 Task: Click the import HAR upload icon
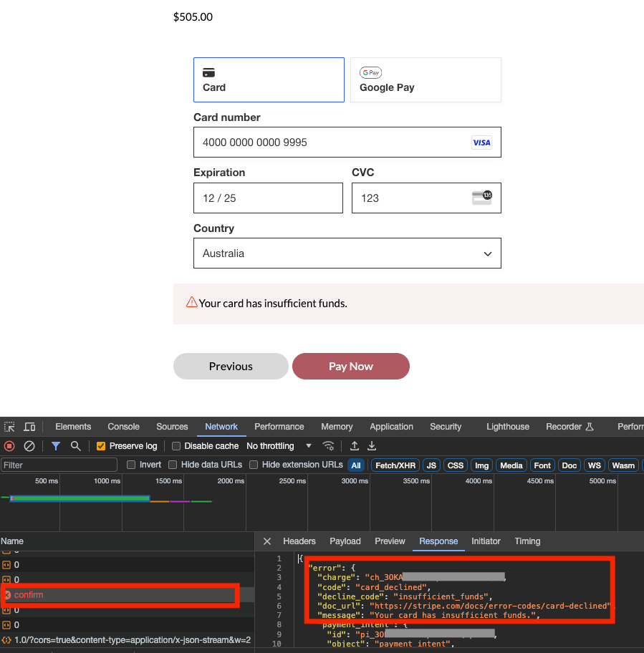(x=354, y=446)
